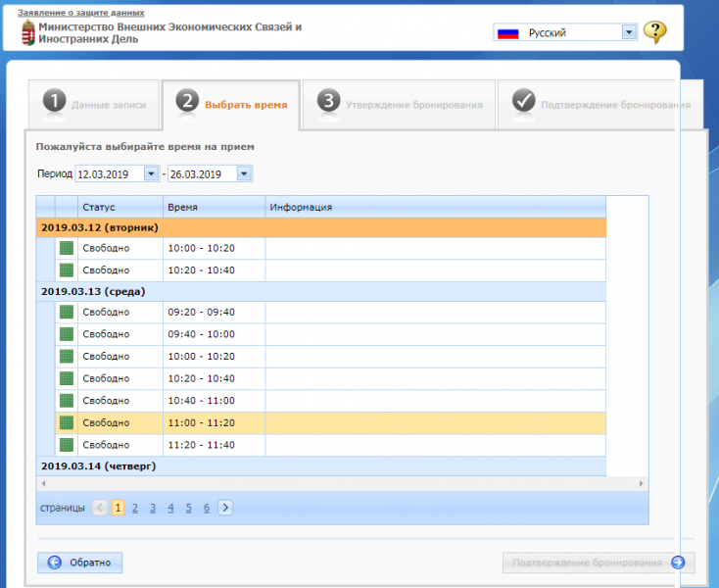Click green slot icon for 11:20 - 11:40
Image resolution: width=719 pixels, height=588 pixels.
(x=67, y=444)
